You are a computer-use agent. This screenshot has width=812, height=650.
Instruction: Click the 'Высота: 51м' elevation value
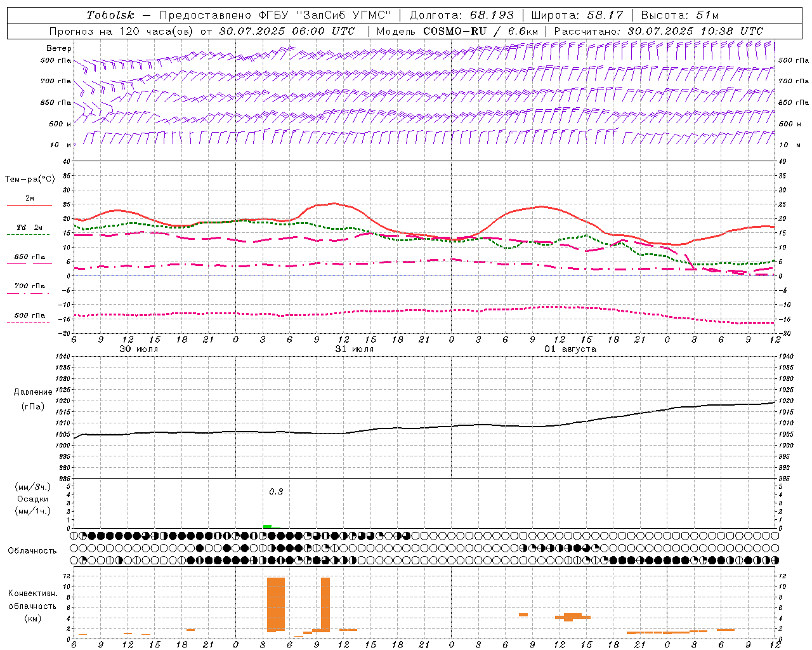(680, 15)
